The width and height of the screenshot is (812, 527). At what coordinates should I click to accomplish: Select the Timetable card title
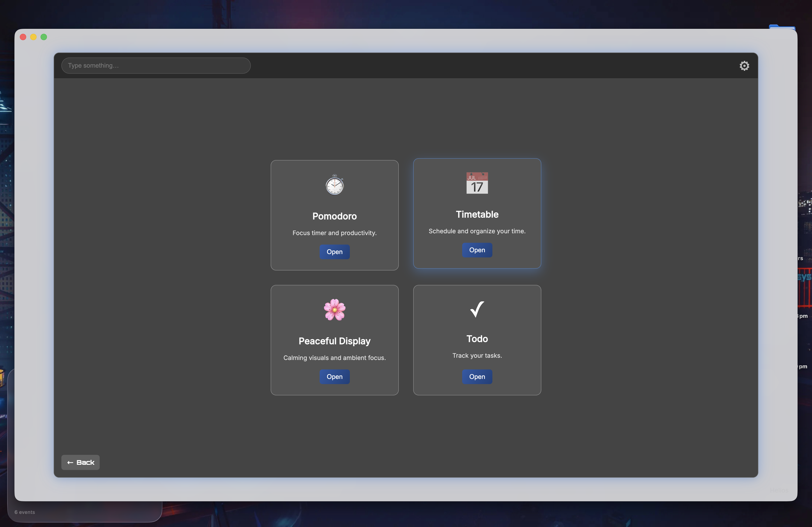(x=477, y=214)
